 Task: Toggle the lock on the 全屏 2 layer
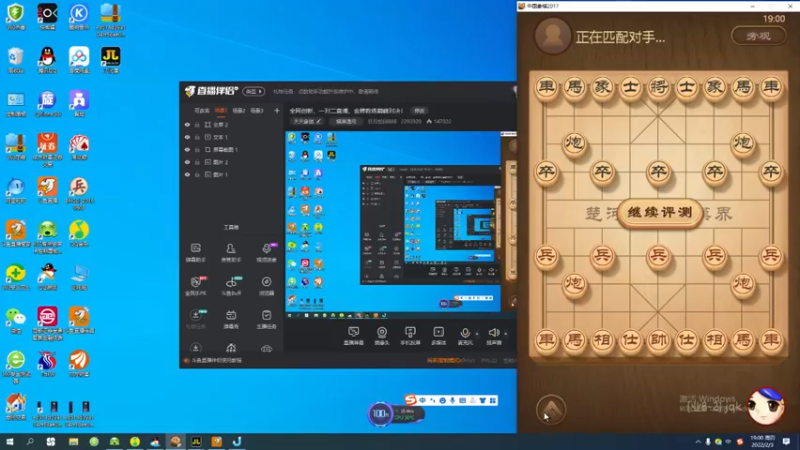(x=197, y=124)
